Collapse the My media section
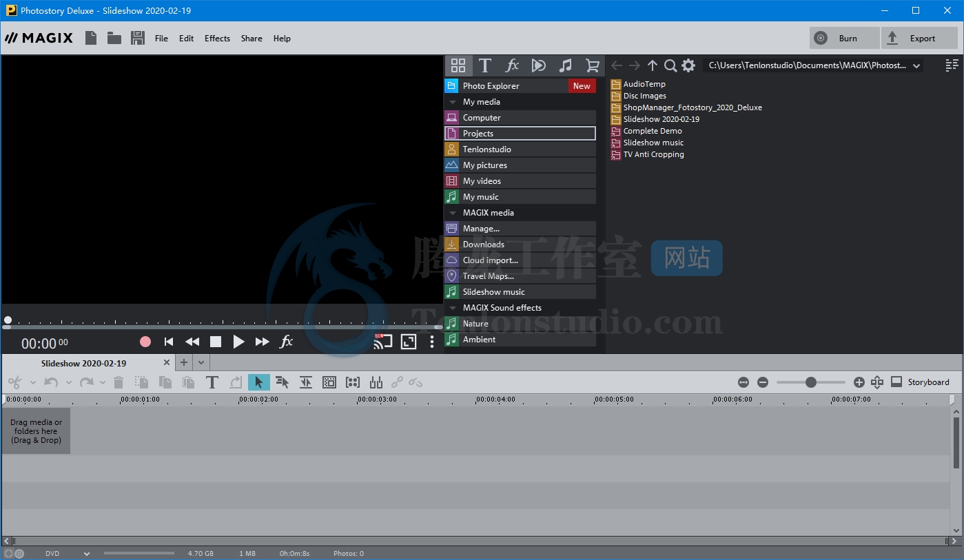This screenshot has width=964, height=560. pos(453,102)
